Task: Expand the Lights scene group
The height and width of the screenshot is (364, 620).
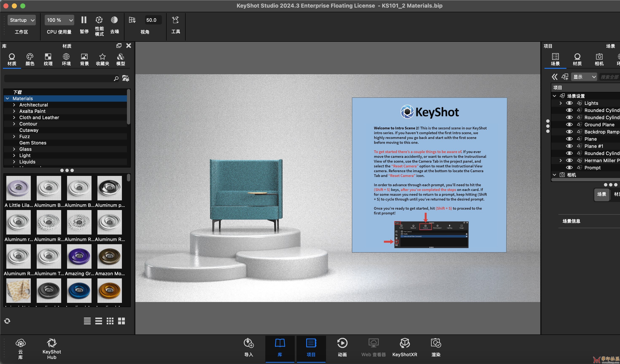Action: (x=561, y=103)
